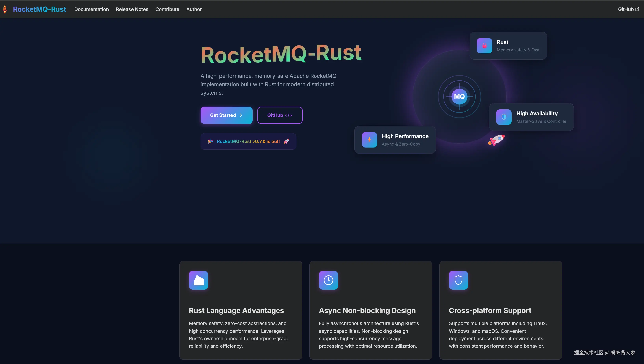Select the Async Non-blocking Design card heading
644x364 pixels.
coord(367,310)
